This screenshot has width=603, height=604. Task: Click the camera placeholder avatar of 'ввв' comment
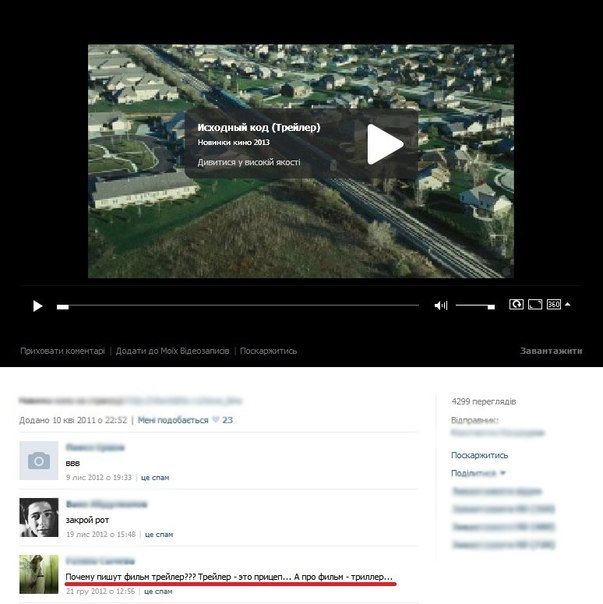[x=39, y=461]
